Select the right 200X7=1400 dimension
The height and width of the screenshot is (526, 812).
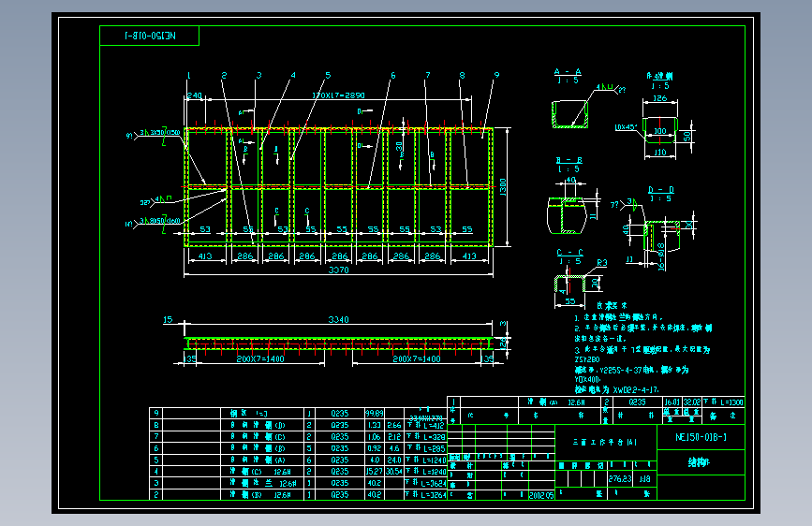(417, 358)
